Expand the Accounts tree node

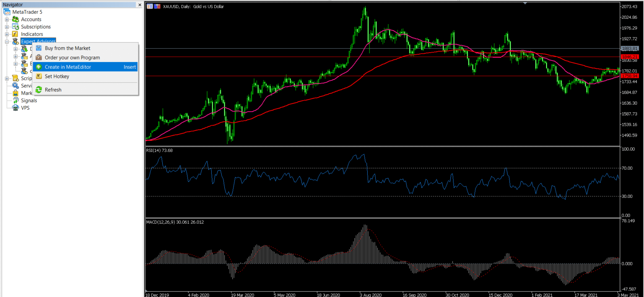(6, 19)
